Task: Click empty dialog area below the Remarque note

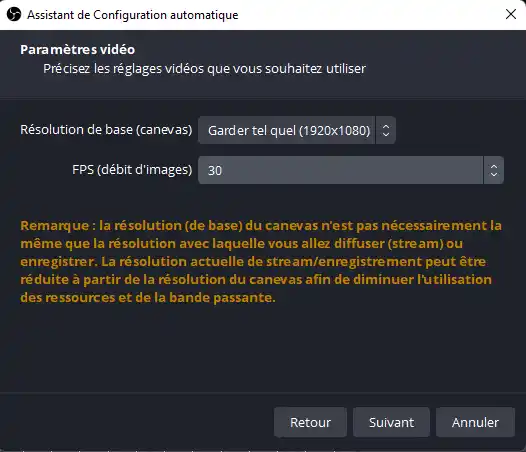Action: coord(263,349)
